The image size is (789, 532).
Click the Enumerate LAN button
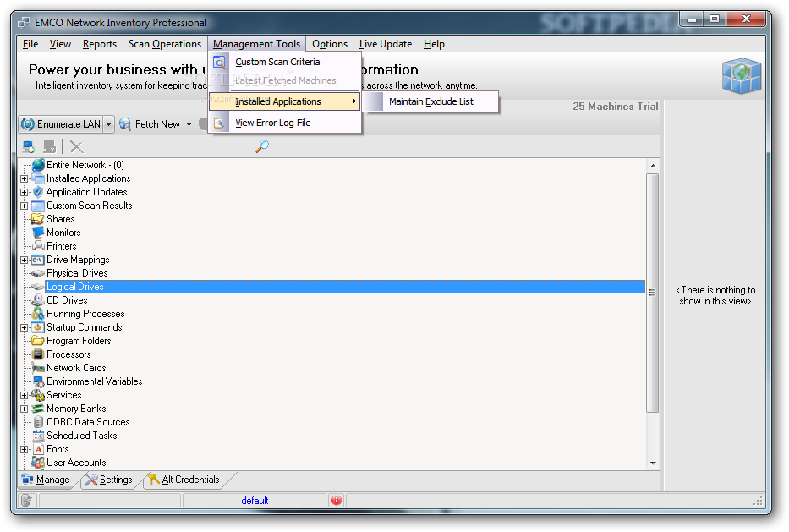tap(62, 124)
